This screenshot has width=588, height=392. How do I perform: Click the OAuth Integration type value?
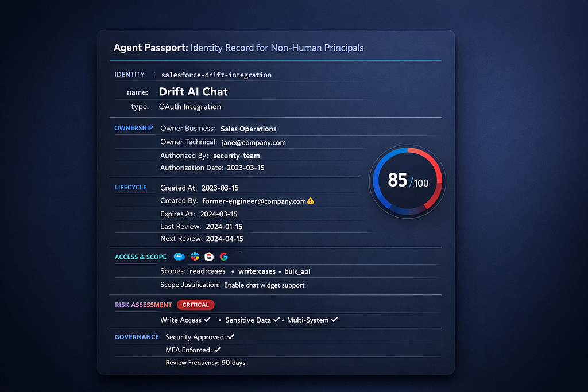click(189, 107)
